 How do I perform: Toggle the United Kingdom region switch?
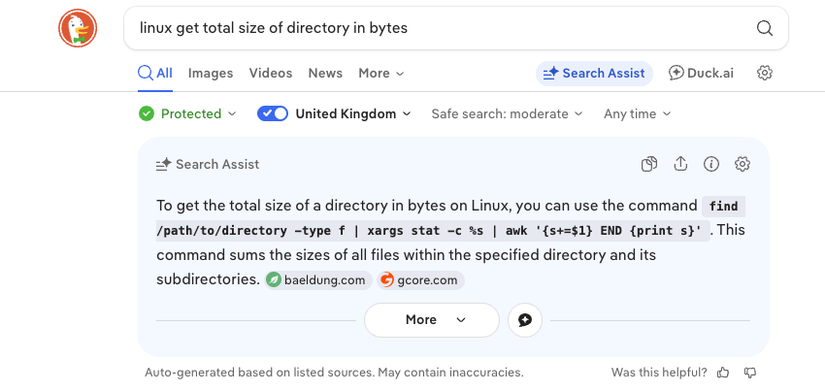pos(273,114)
